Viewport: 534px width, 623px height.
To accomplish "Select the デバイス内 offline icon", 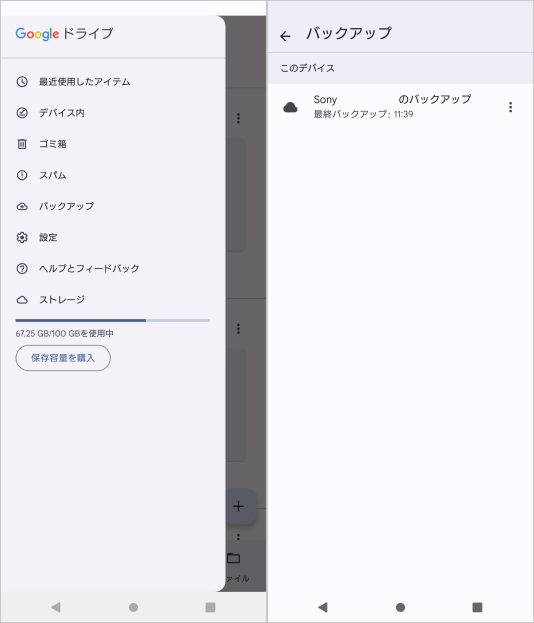I will click(x=22, y=113).
